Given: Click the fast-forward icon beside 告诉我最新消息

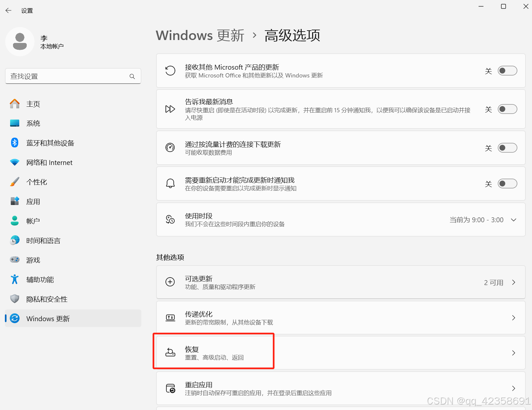Looking at the screenshot, I should 170,109.
